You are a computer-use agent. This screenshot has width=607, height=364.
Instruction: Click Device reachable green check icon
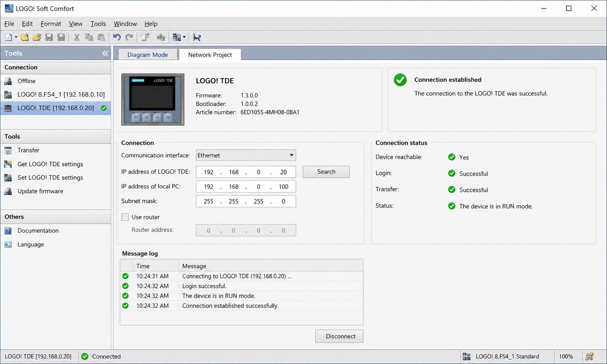pos(452,157)
